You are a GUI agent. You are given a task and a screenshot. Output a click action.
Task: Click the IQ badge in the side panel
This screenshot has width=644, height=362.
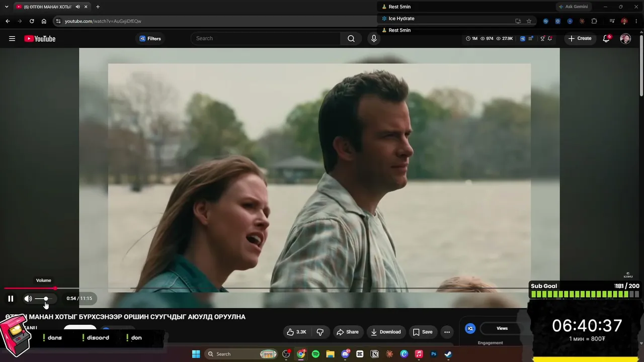(470, 328)
